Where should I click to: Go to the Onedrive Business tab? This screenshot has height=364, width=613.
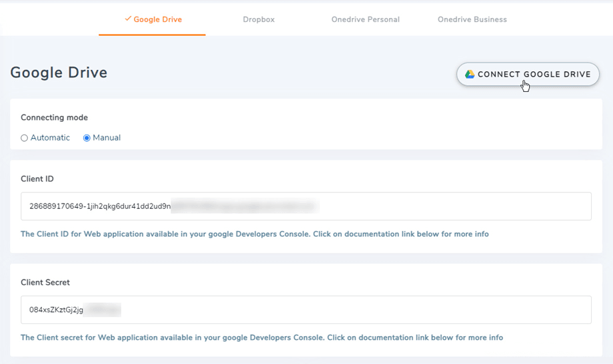point(472,20)
